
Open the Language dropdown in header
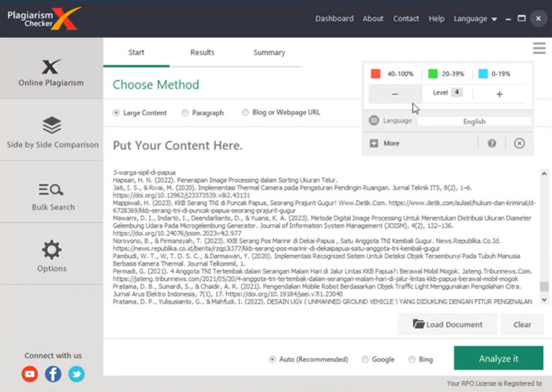(475, 19)
